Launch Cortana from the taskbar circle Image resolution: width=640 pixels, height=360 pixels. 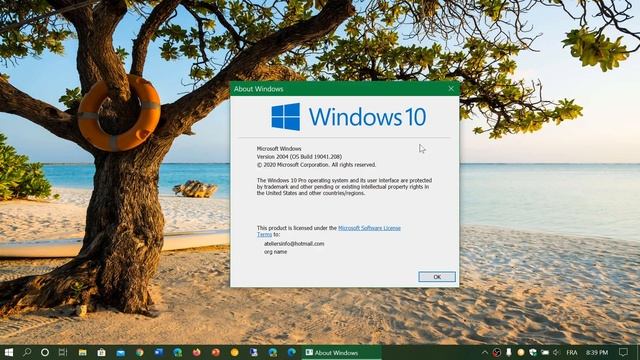tap(45, 352)
